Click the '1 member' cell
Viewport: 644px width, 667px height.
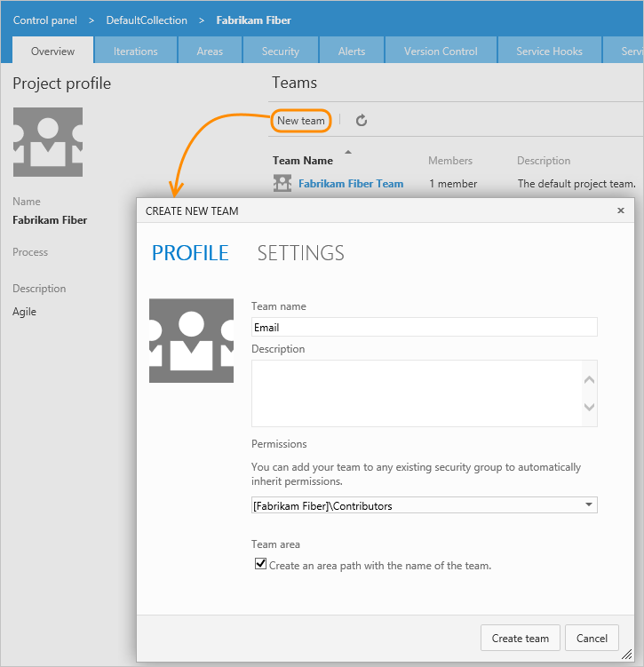coord(453,183)
